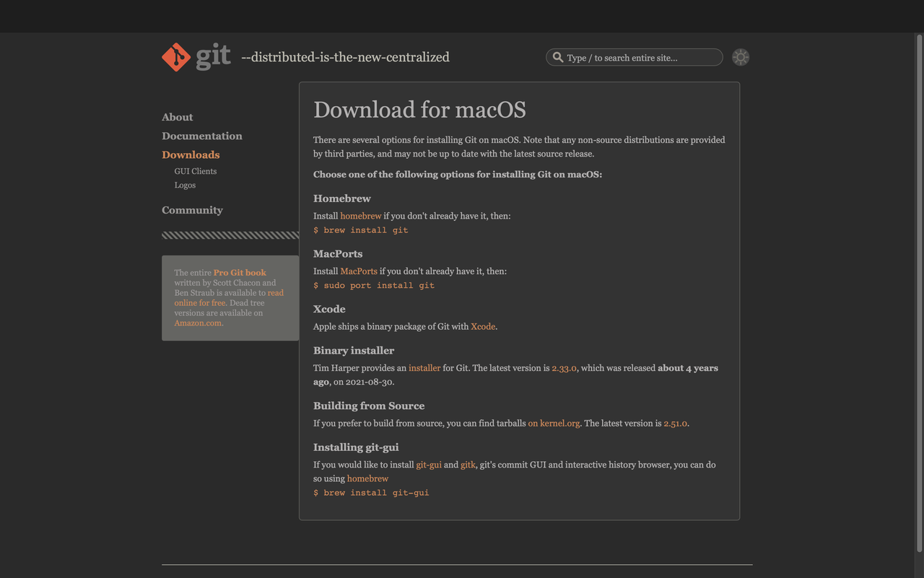924x578 pixels.
Task: Click the tagline '--distributed-is-the-new-centralized'
Action: [x=345, y=57]
